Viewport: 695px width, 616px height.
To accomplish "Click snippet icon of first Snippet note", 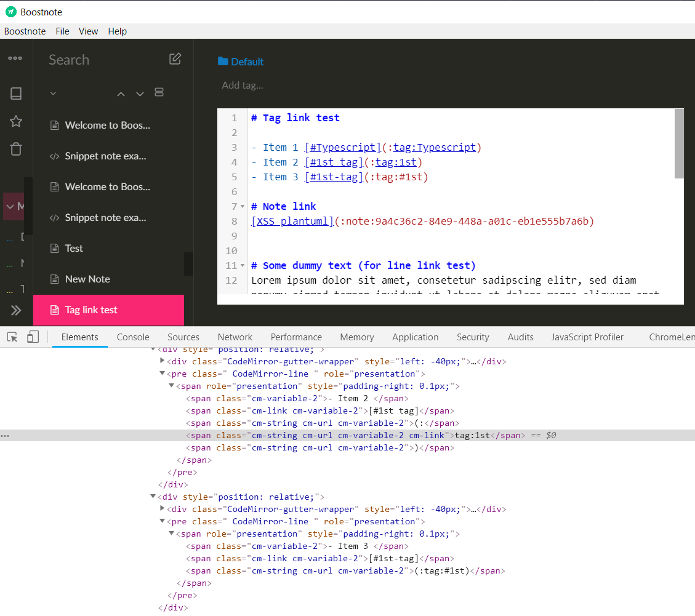I will tap(55, 156).
